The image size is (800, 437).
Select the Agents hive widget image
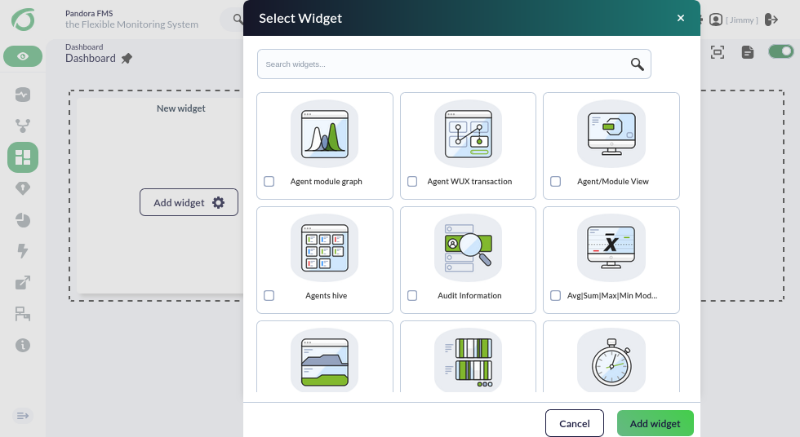point(324,248)
